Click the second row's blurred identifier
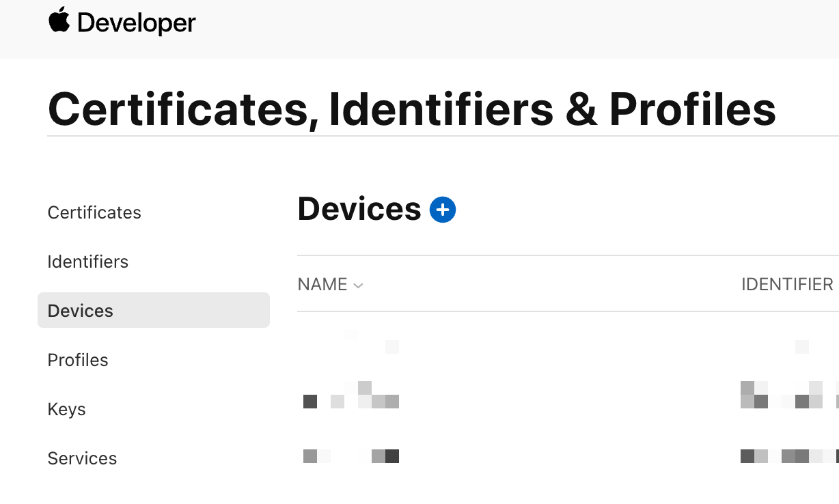839x504 pixels. [790, 395]
